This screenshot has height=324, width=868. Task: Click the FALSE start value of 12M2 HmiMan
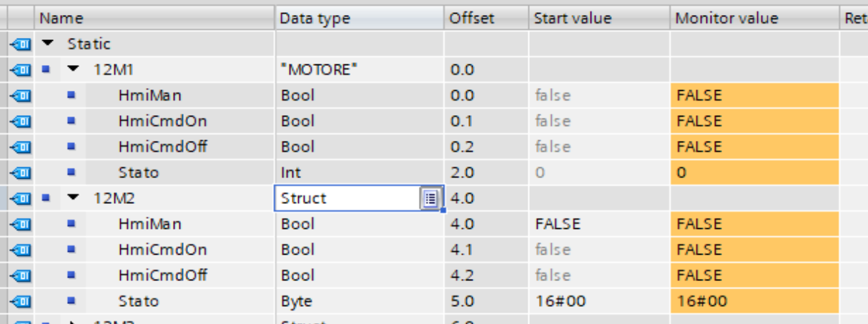click(558, 225)
